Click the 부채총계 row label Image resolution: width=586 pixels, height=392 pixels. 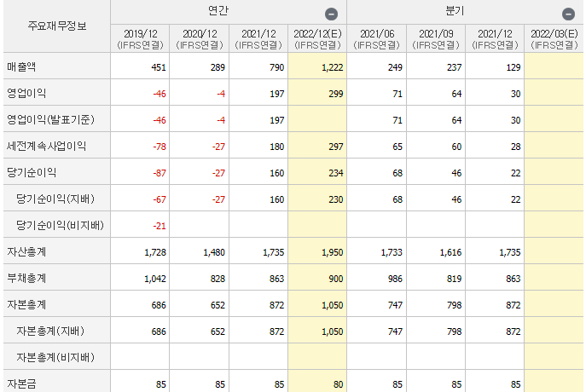click(26, 279)
